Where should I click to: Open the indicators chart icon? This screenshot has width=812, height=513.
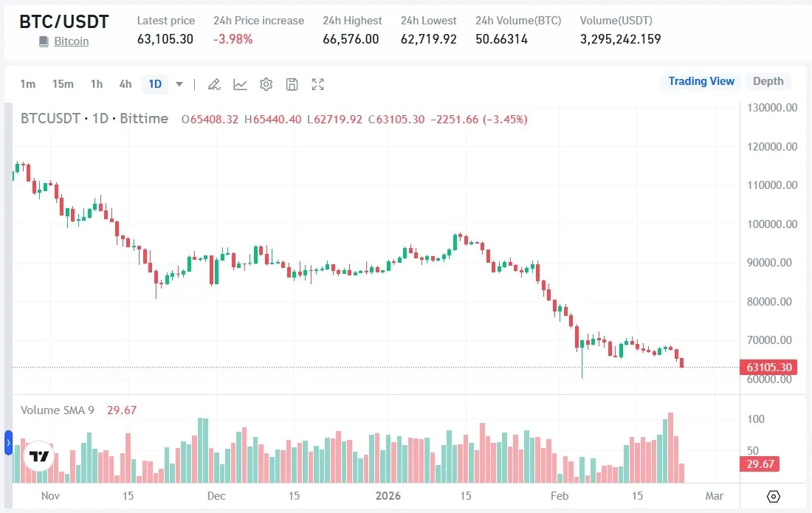point(240,84)
